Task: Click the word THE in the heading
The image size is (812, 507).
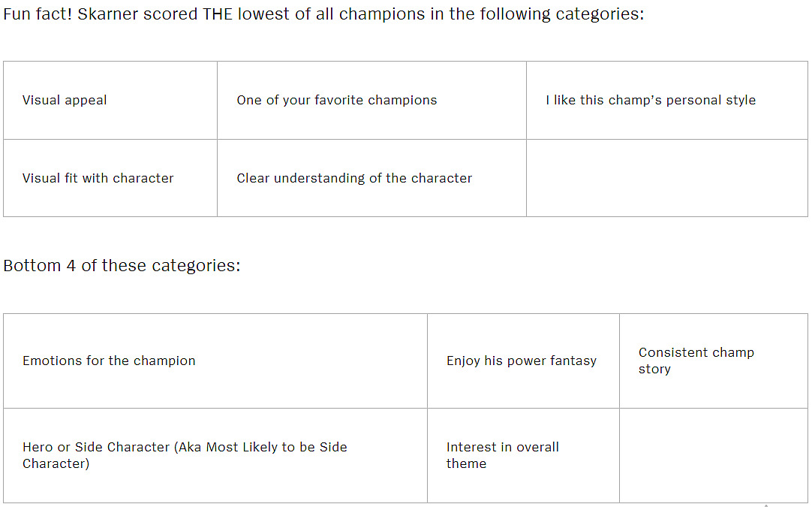Action: (218, 14)
